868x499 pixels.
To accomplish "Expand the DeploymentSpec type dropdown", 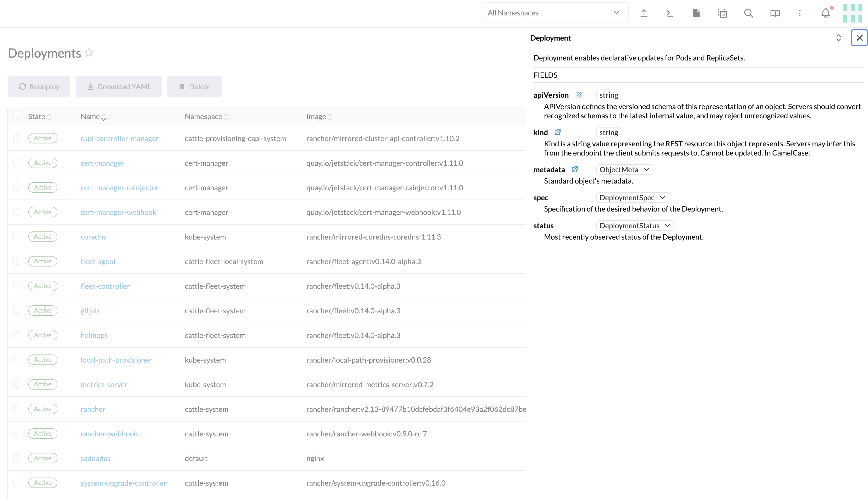I will pyautogui.click(x=632, y=197).
